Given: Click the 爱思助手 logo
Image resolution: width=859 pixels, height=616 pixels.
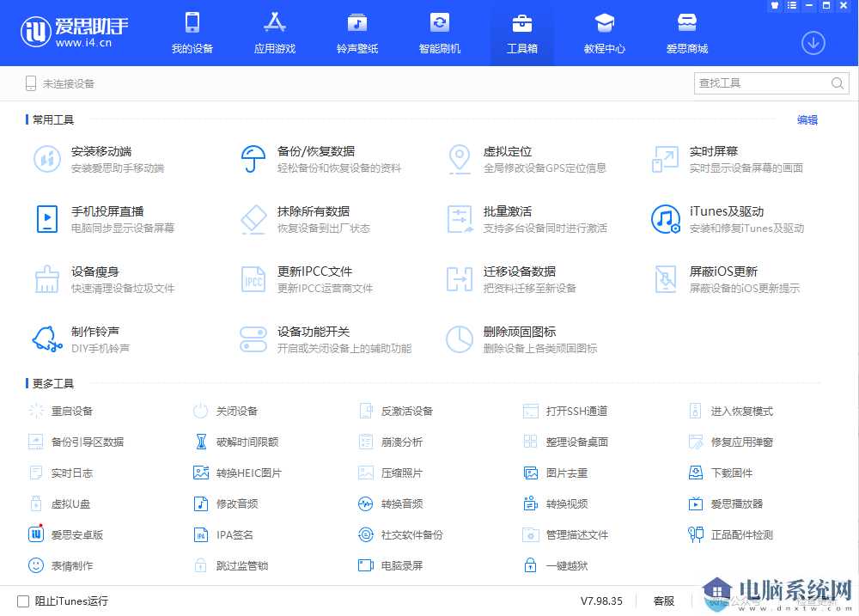Looking at the screenshot, I should coord(74,32).
